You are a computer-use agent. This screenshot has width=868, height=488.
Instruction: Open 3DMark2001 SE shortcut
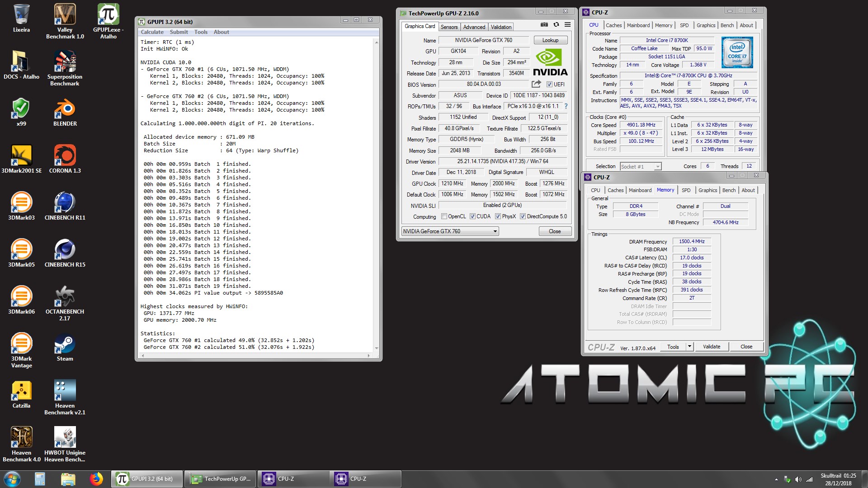21,159
